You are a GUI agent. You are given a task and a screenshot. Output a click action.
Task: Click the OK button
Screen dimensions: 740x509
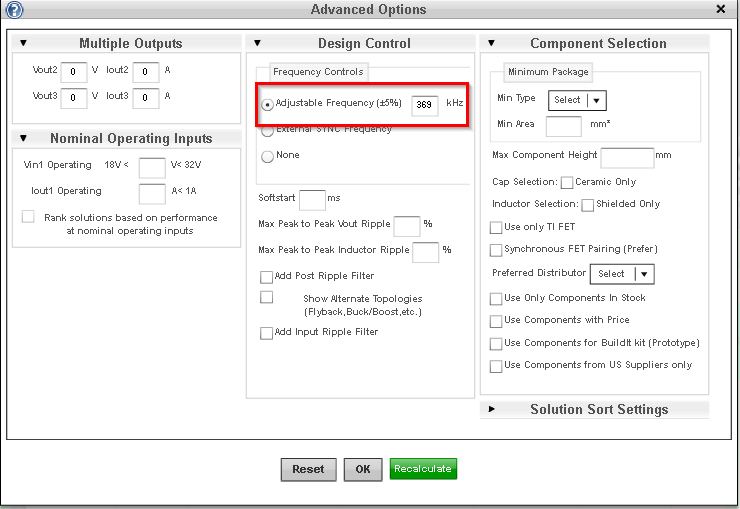point(362,469)
